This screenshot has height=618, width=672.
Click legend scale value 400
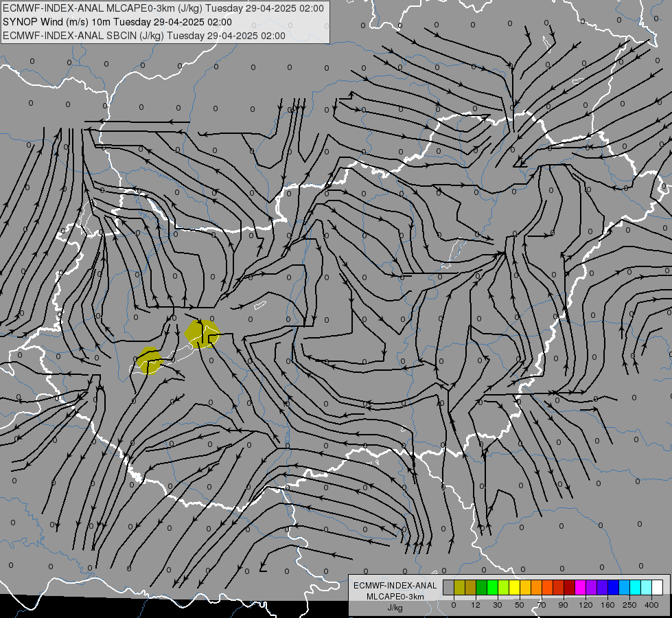click(651, 605)
